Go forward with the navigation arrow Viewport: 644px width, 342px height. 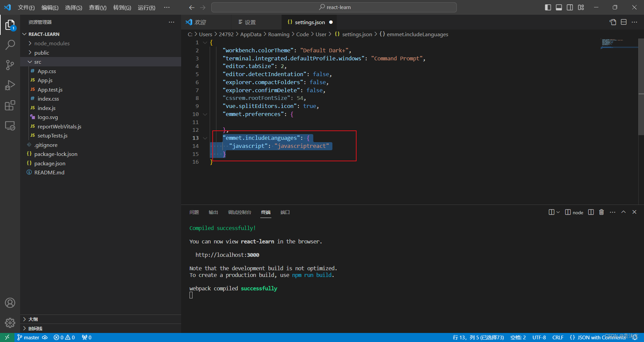[x=203, y=7]
